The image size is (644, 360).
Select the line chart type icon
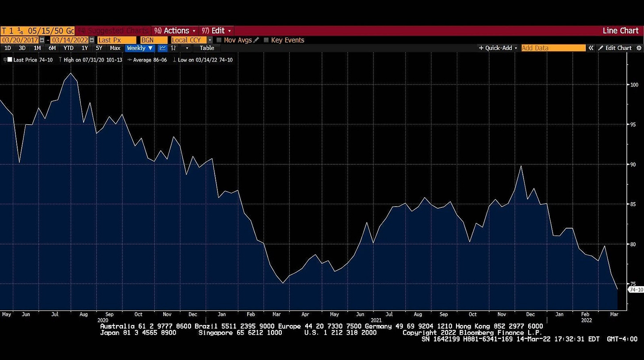[163, 48]
